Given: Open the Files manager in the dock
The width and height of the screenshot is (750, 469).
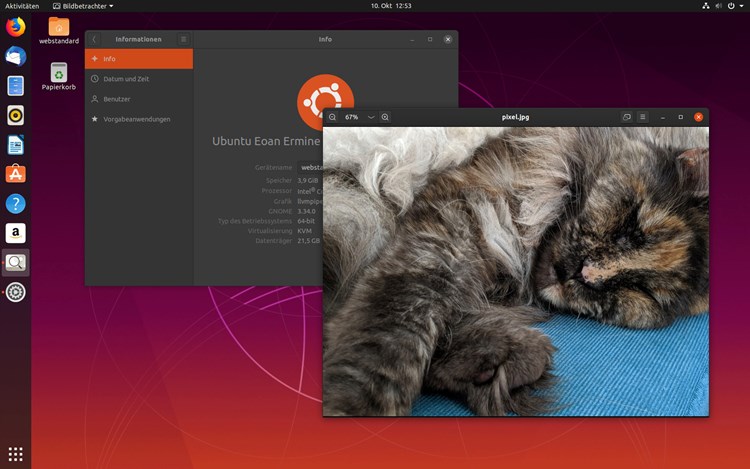Looking at the screenshot, I should point(15,86).
